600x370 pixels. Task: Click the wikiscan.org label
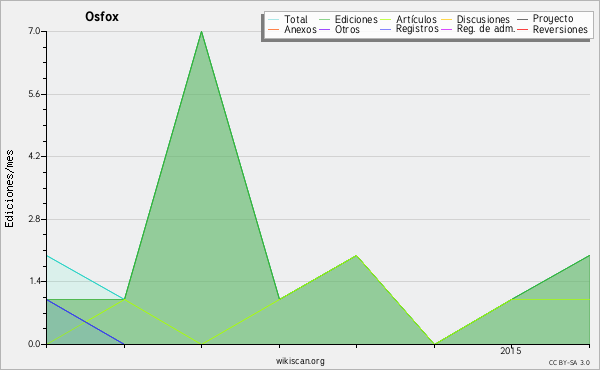(x=300, y=360)
